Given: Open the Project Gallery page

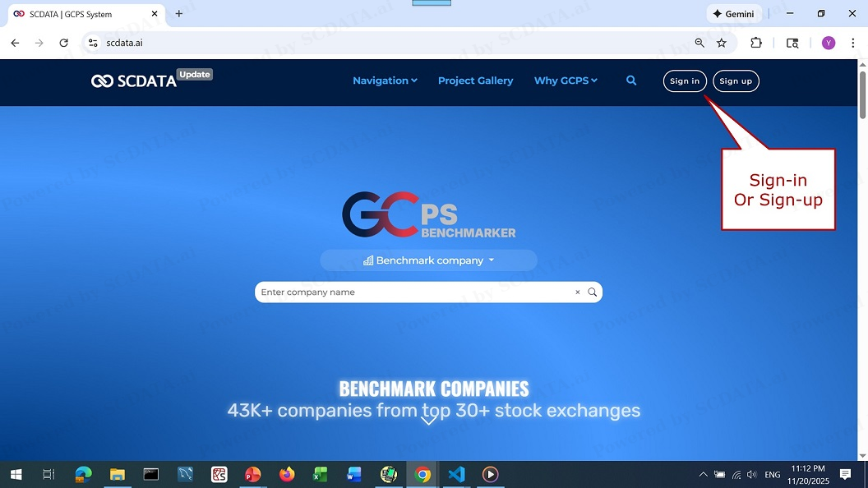Looking at the screenshot, I should click(x=475, y=81).
